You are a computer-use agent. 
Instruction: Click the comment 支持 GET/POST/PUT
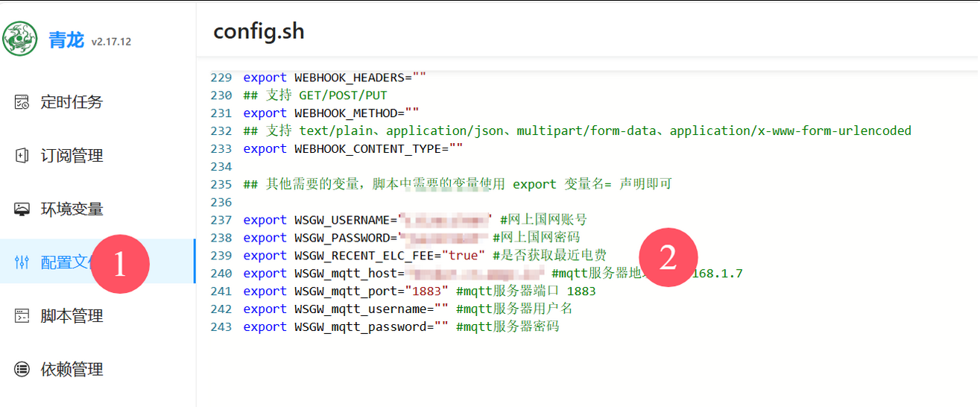coord(315,95)
